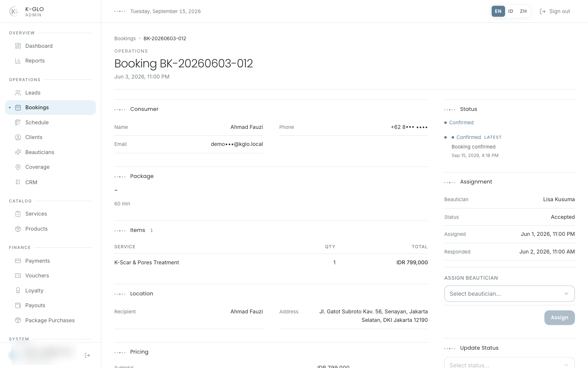Click the Bookings calendar icon
588x368 pixels.
(x=18, y=108)
